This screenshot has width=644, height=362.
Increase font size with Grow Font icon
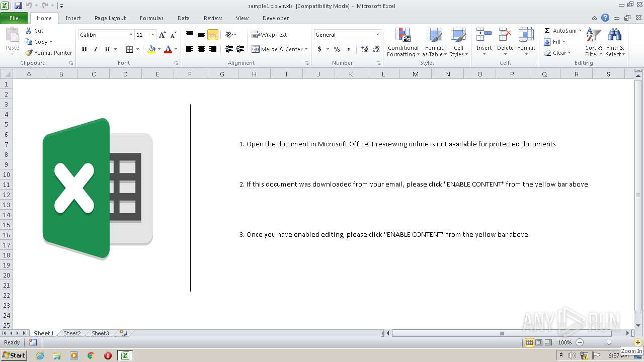[x=162, y=35]
